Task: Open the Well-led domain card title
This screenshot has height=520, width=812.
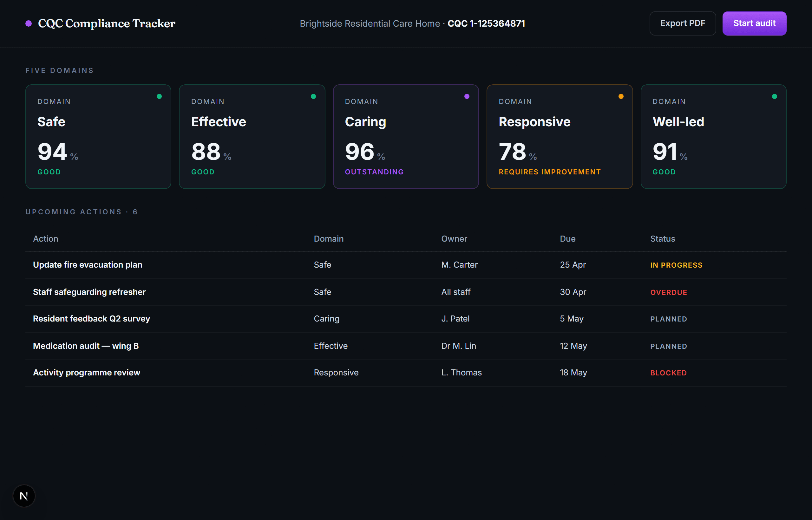Action: (678, 121)
